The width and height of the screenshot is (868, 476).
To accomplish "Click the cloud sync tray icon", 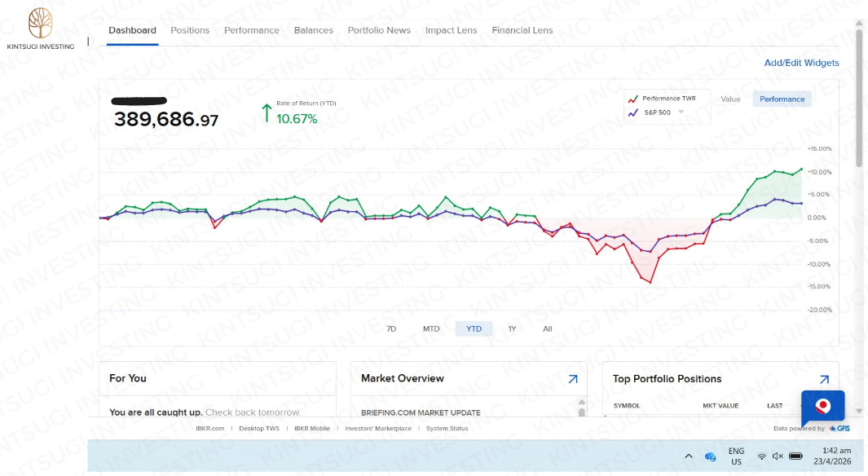I will pos(710,456).
